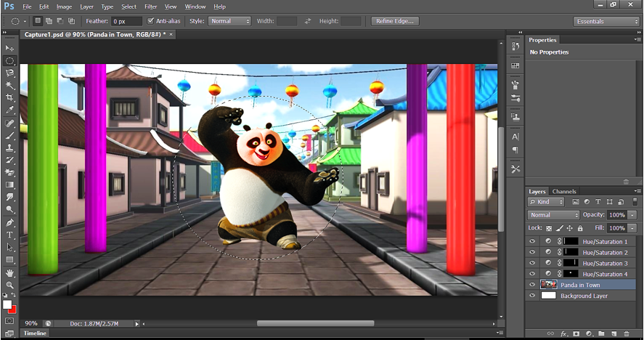Click the New selection mode button
This screenshot has width=644, height=340.
click(38, 21)
